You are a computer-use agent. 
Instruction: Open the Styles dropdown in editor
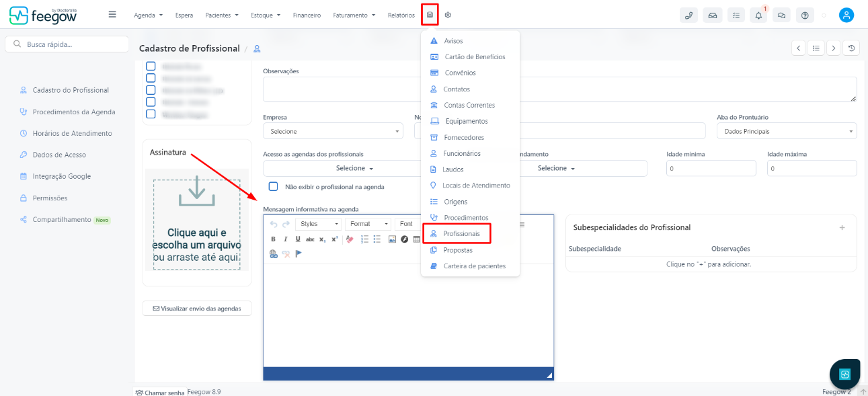pyautogui.click(x=318, y=224)
